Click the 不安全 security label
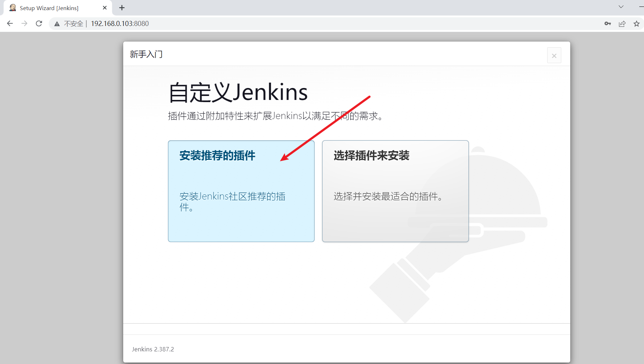644x364 pixels. 73,24
